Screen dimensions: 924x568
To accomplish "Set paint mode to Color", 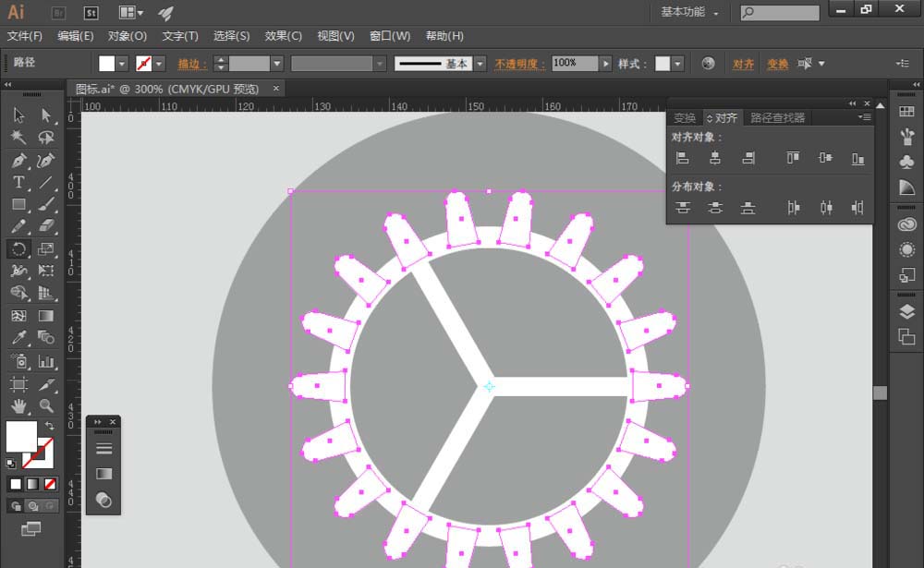I will point(16,484).
